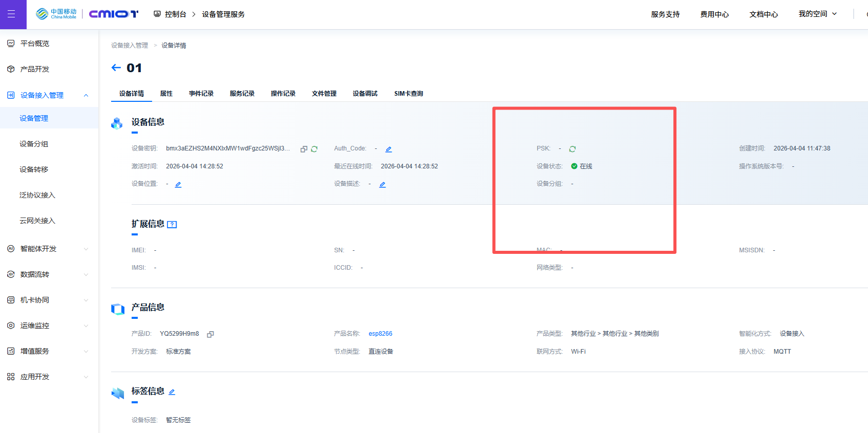Screen dimensions: 868x433
Task: Copy the product ID YQ5299H9m8
Action: (210, 334)
